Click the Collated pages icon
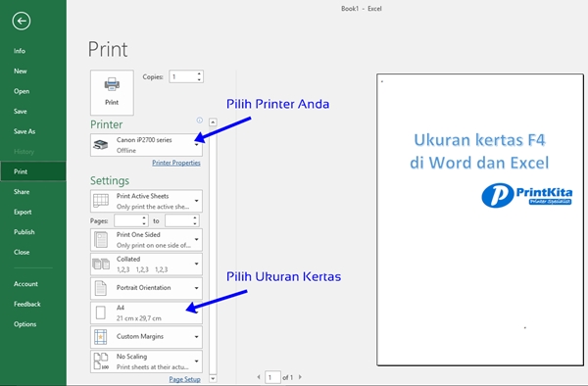Viewport: 588px width, 386px height. 101,264
